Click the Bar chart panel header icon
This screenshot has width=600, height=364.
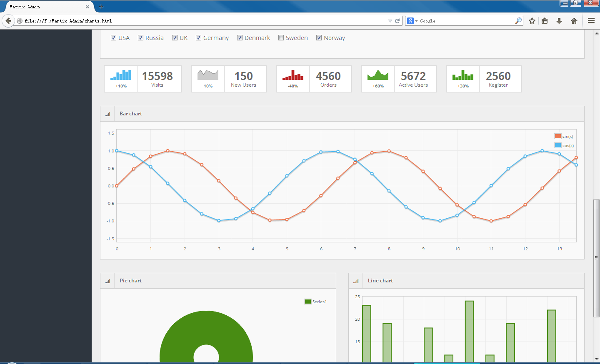(107, 114)
